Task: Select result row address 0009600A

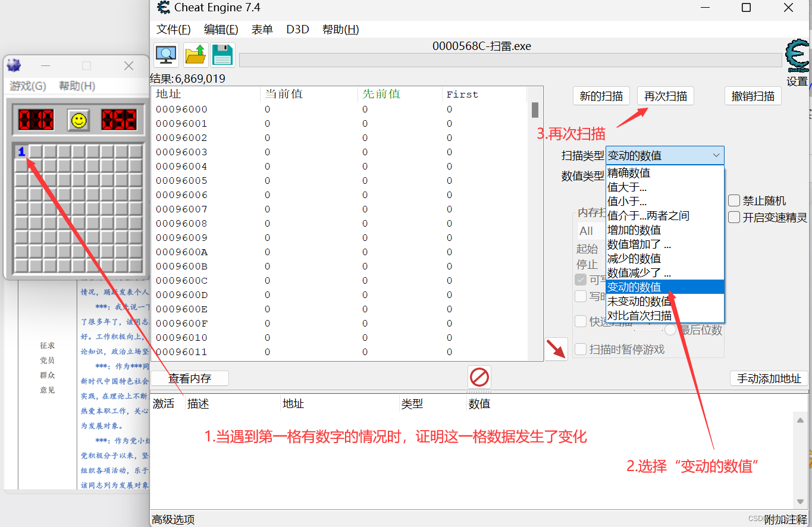Action: (x=339, y=252)
